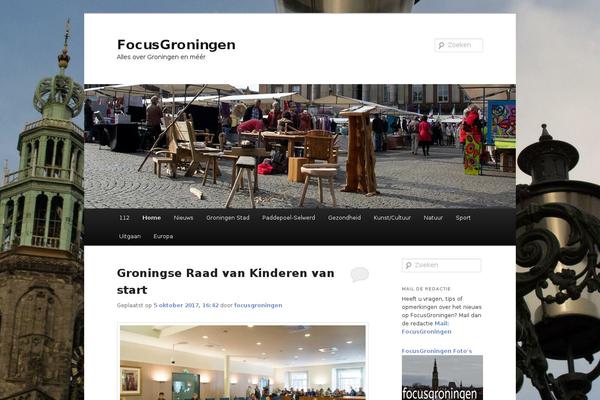Click the comment bubble icon beside the article title
This screenshot has height=400, width=600.
coord(359,274)
